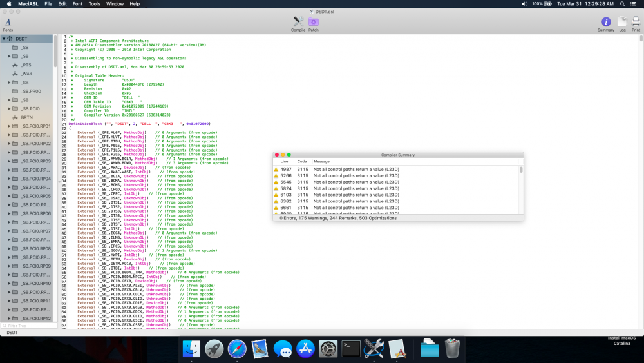
Task: Select the warning row for line 5824
Action: [x=396, y=188]
